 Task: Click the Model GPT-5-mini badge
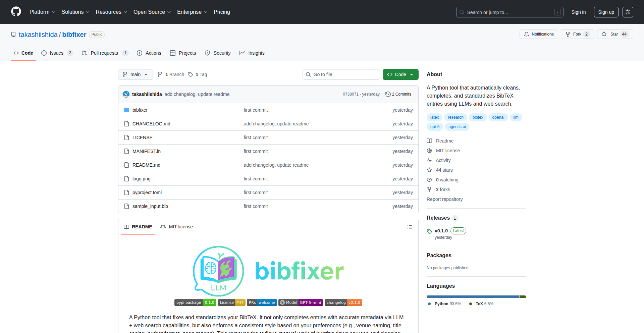301,302
